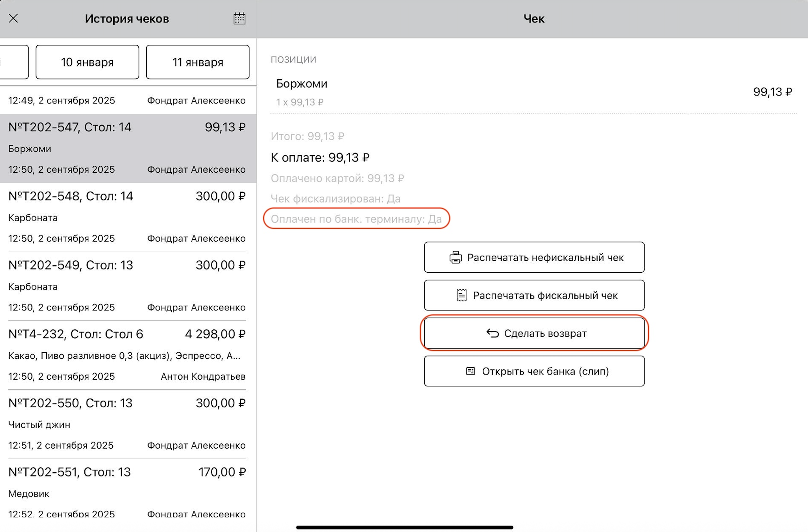Click the return arrow icon
Screen dimensions: 808x532
point(492,333)
